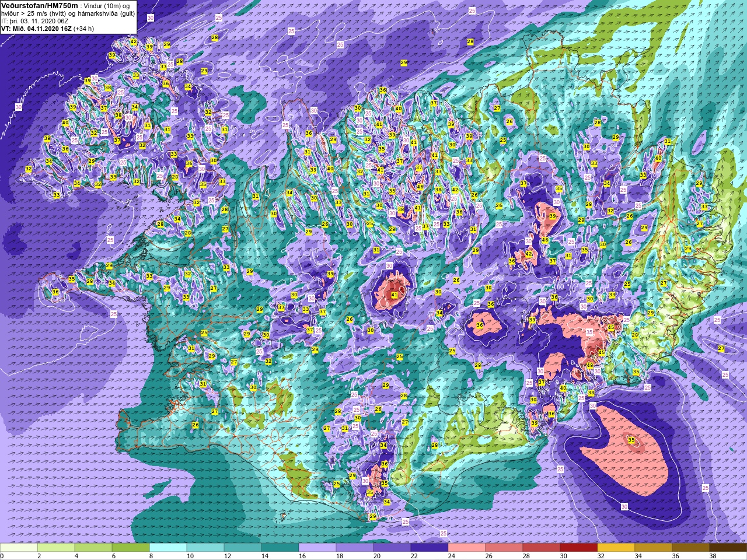Click the 26–28 m/s salmon legend swatch
This screenshot has width=747, height=560.
(504, 548)
